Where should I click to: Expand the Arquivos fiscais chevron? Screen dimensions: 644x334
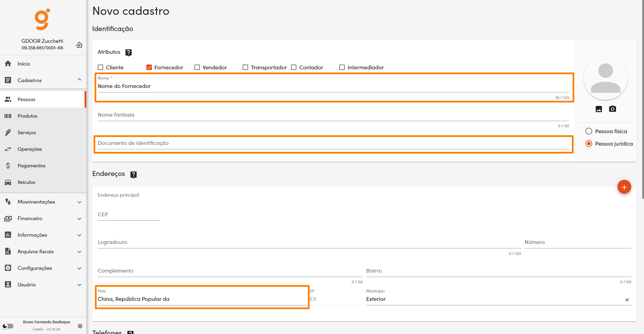pos(79,252)
